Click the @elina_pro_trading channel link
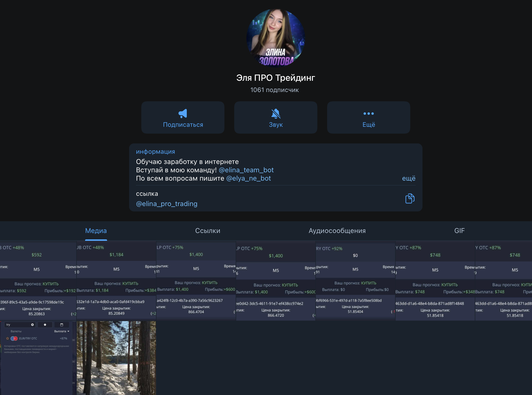The height and width of the screenshot is (395, 532). (166, 204)
